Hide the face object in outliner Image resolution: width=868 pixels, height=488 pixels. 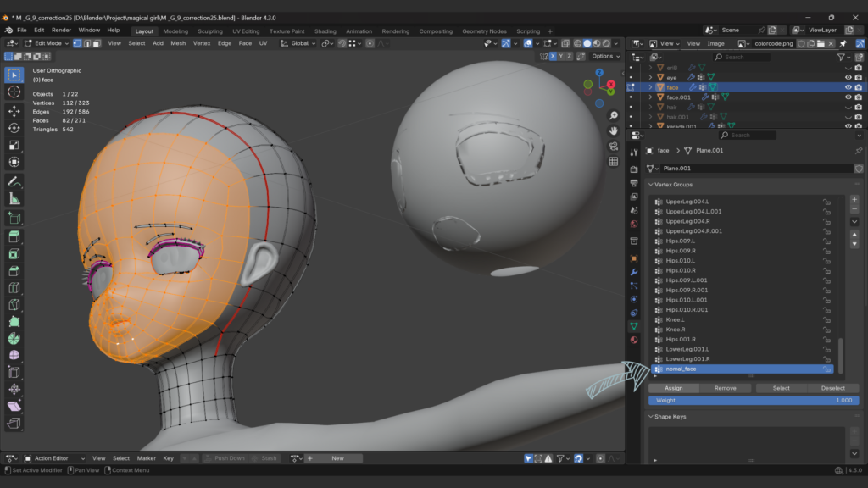(848, 87)
